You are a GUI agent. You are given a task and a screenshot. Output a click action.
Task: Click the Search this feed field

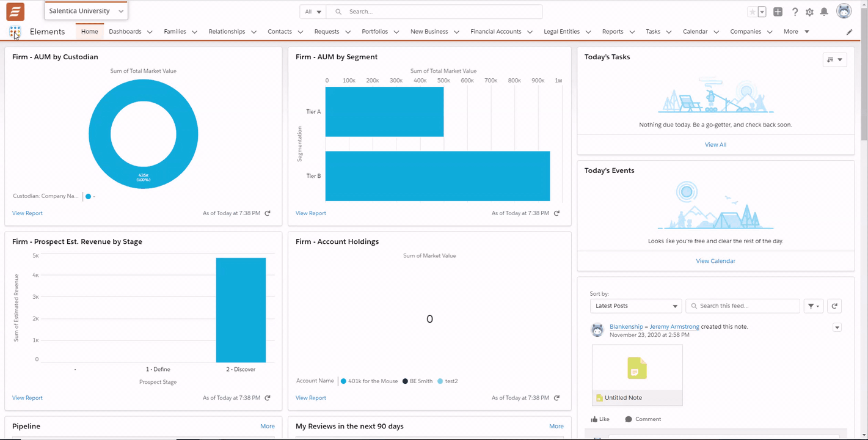(x=743, y=306)
